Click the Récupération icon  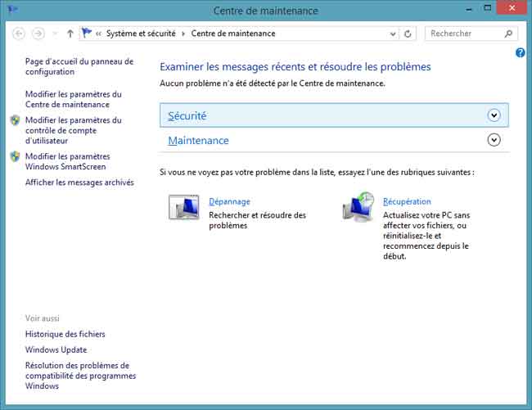[x=358, y=208]
